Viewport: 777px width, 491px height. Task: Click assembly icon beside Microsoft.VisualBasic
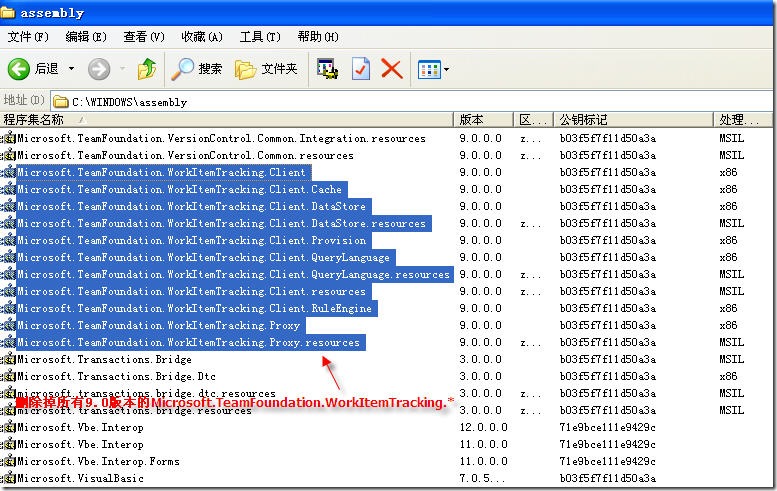pos(8,479)
